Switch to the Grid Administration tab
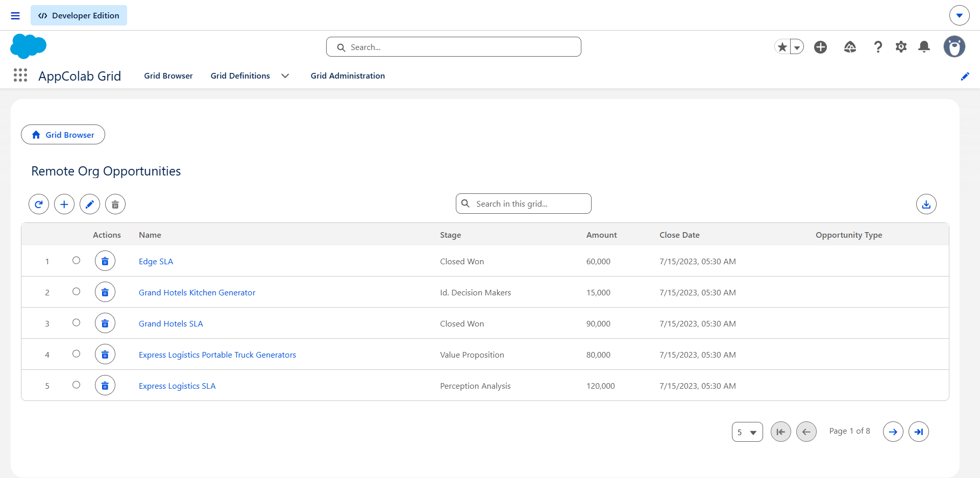980x478 pixels. [348, 76]
